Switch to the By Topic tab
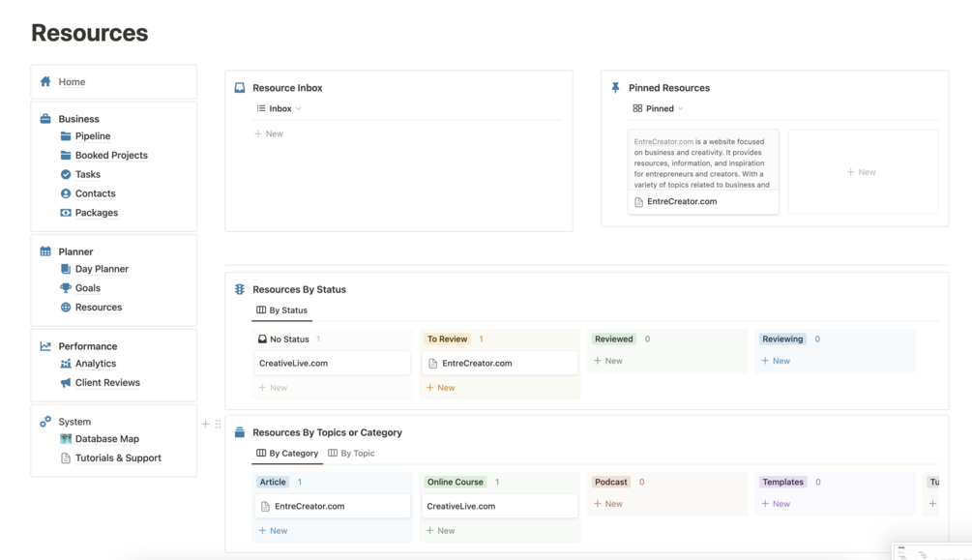The height and width of the screenshot is (560, 972). click(352, 453)
